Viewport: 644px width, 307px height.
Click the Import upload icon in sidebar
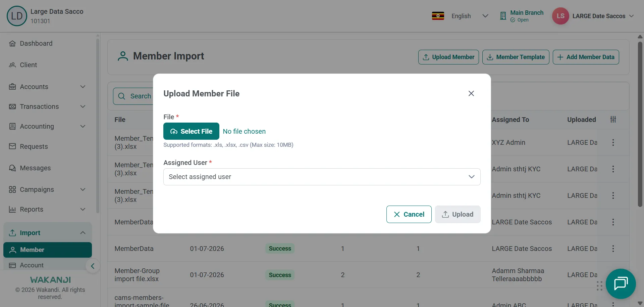(x=12, y=233)
